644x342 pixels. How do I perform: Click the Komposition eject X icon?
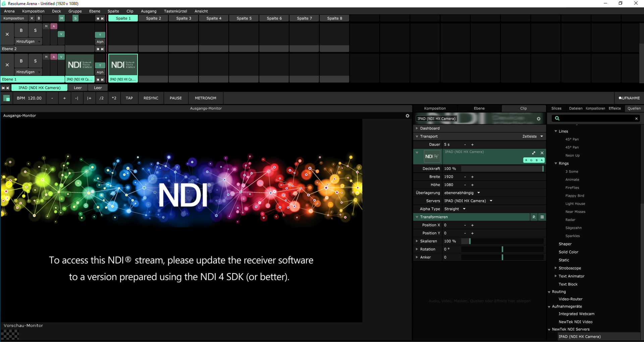click(x=32, y=18)
